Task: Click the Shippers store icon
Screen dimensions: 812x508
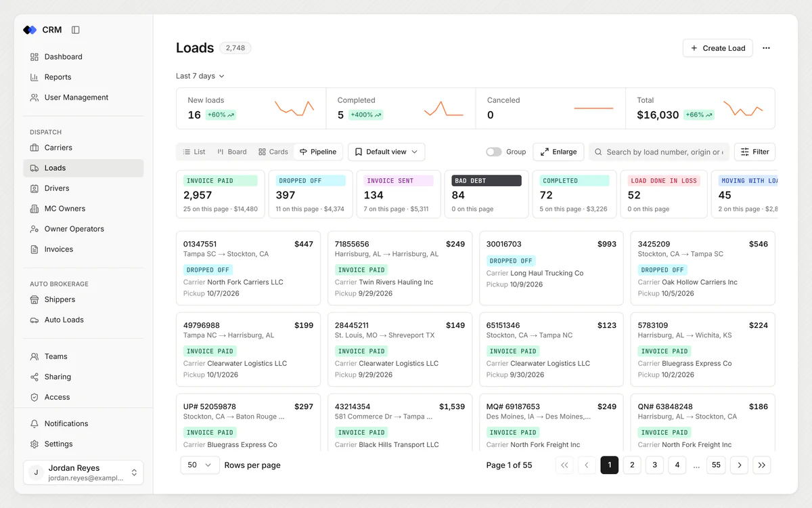Action: [x=35, y=299]
